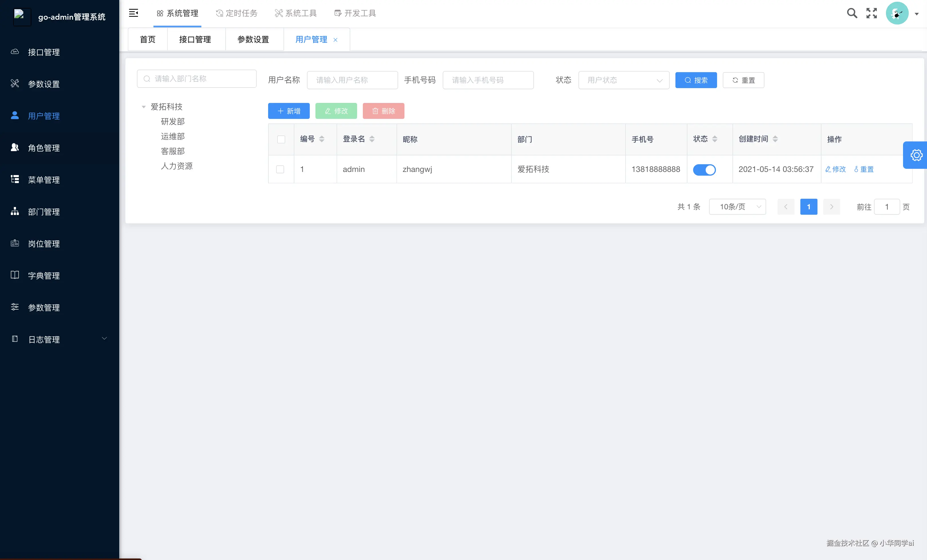Image resolution: width=927 pixels, height=560 pixels.
Task: Check the select-all checkbox in the table header
Action: pos(281,139)
